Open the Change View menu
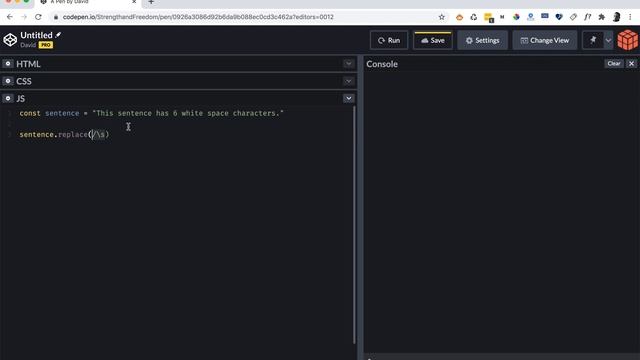640x360 pixels. coord(545,40)
